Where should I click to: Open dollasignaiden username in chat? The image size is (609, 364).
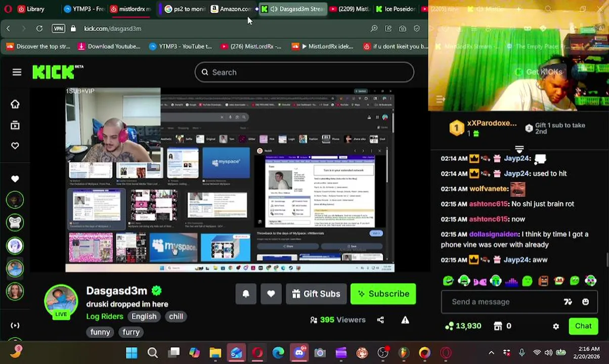click(x=494, y=234)
